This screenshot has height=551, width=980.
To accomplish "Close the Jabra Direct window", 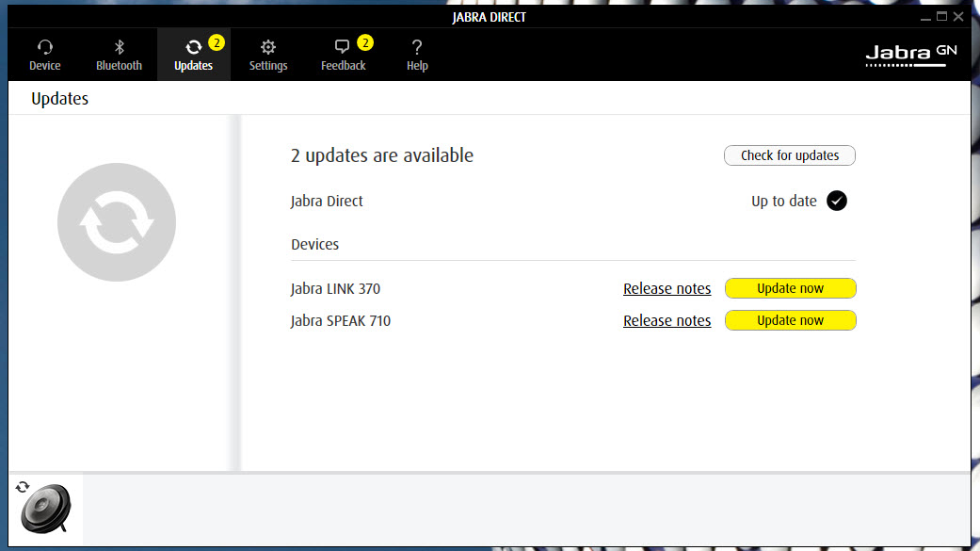I will pos(958,17).
